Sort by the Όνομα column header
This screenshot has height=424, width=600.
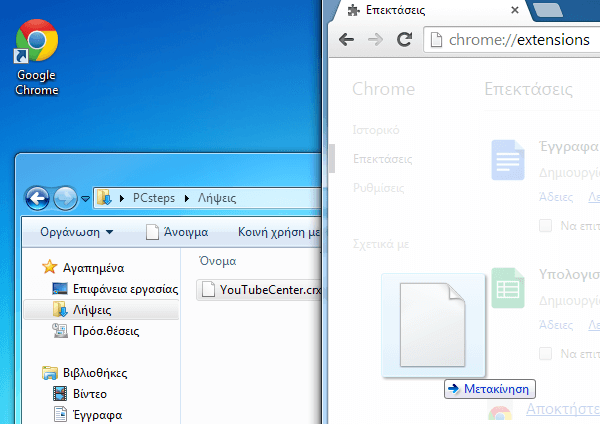pos(218,261)
